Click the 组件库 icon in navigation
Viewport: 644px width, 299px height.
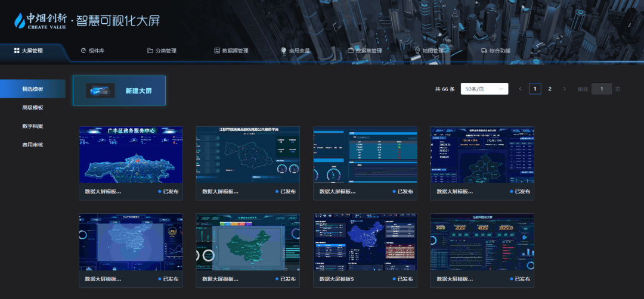click(x=83, y=51)
